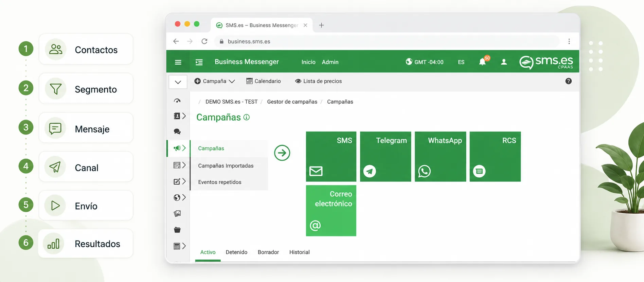The width and height of the screenshot is (644, 282).
Task: Create a Correo electrónico campaign tile
Action: point(331,211)
